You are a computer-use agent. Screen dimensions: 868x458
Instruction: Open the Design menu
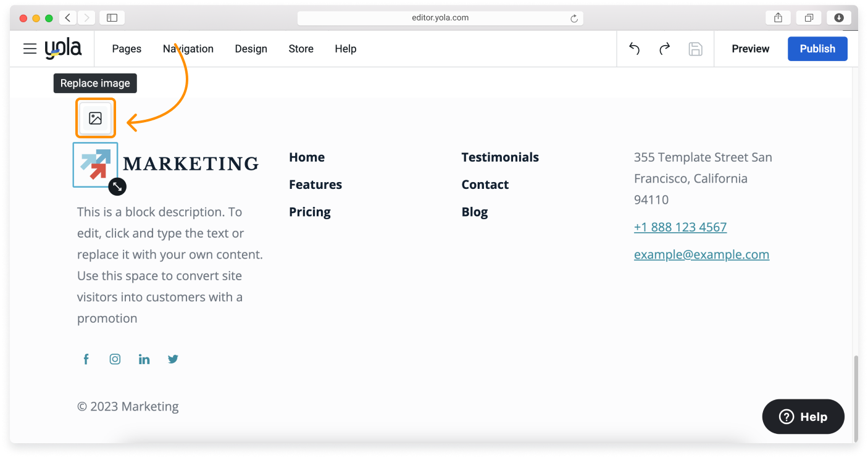(x=251, y=49)
